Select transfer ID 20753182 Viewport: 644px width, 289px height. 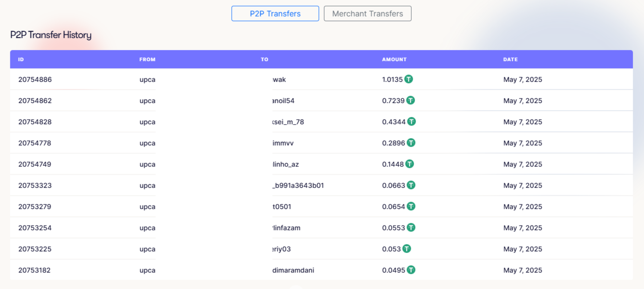pos(34,270)
